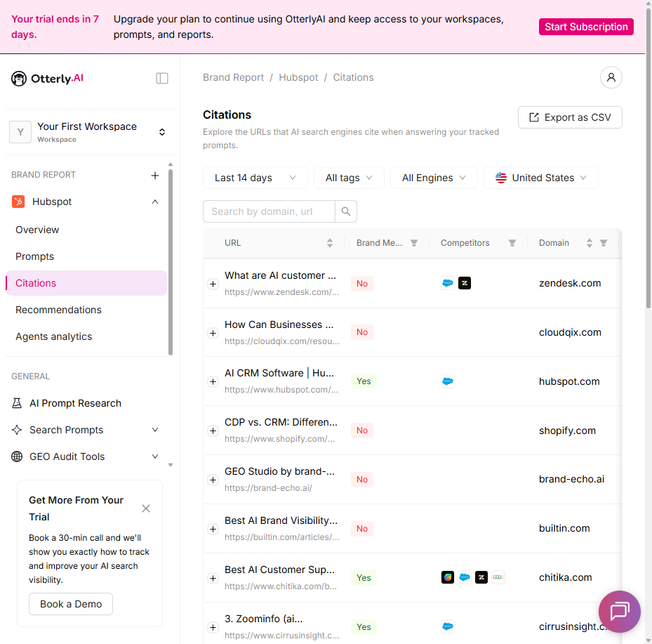This screenshot has width=652, height=644.
Task: Open Agents analytics
Action: (53, 336)
